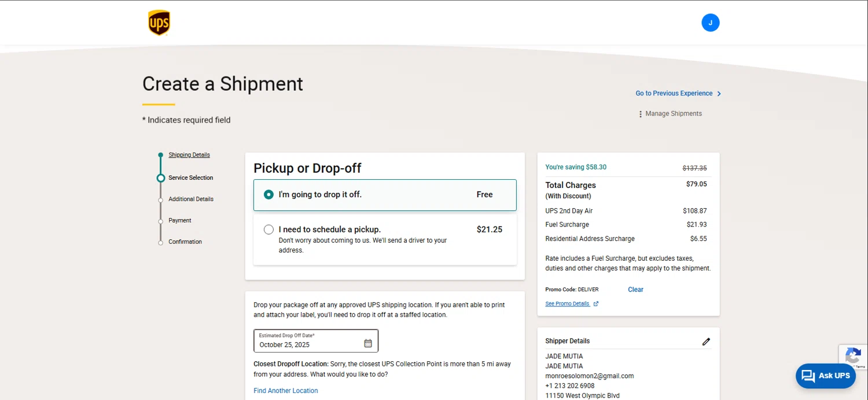Expand the Go to Previous Experience chevron
868x400 pixels.
(x=719, y=94)
